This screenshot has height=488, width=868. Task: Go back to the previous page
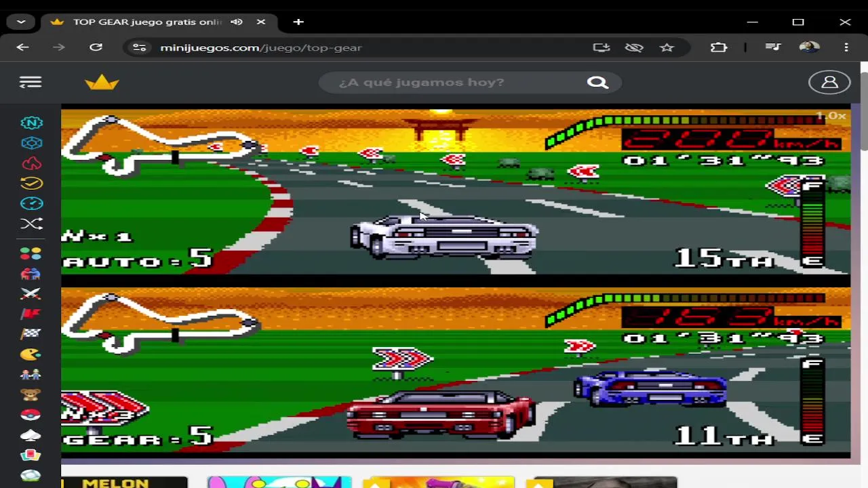[22, 47]
